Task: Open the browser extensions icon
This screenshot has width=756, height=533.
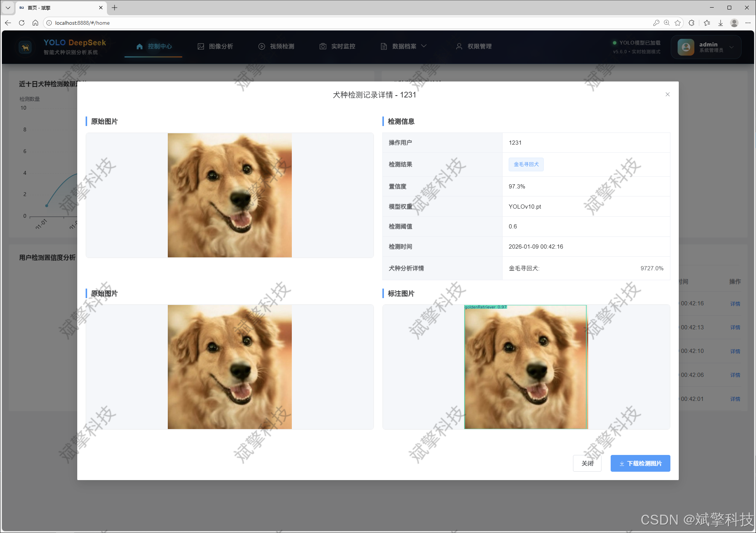Action: 691,23
